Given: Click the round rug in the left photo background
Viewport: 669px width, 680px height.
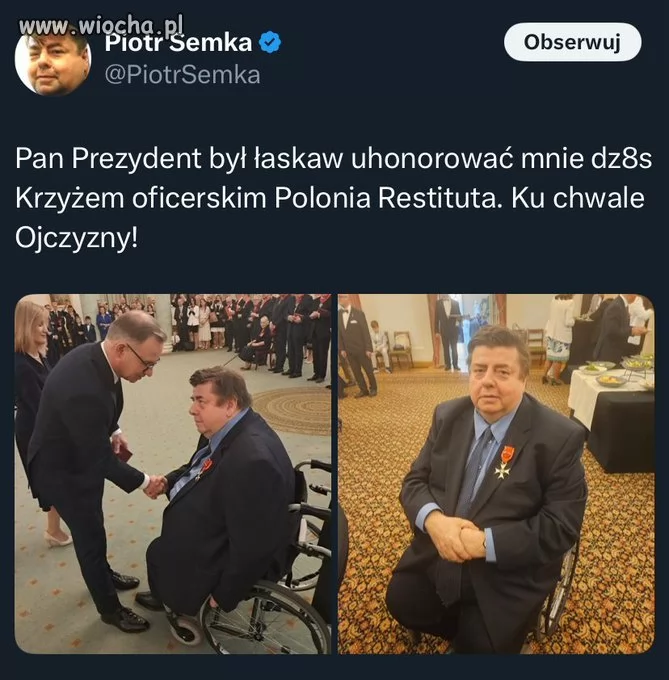Looking at the screenshot, I should (x=291, y=410).
